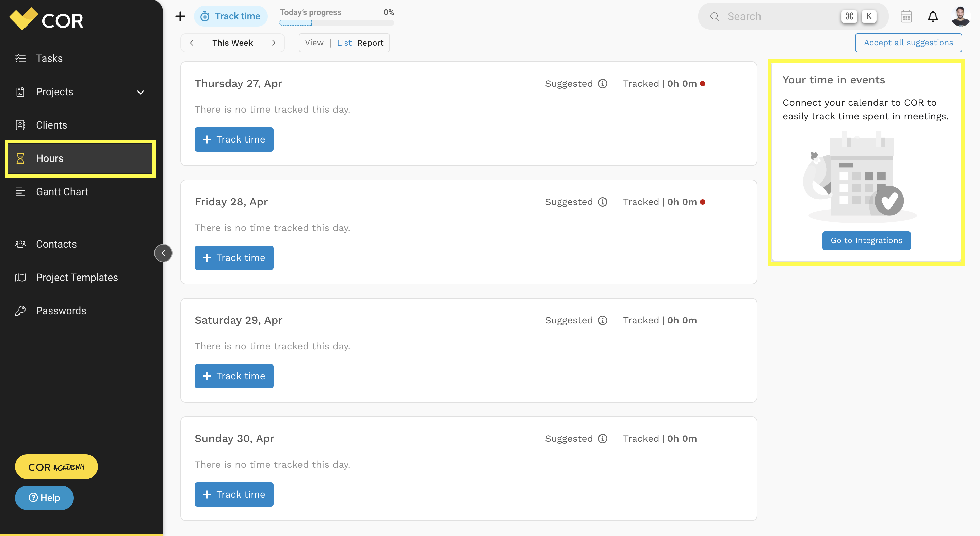Click the Hours hourglass icon

[20, 158]
